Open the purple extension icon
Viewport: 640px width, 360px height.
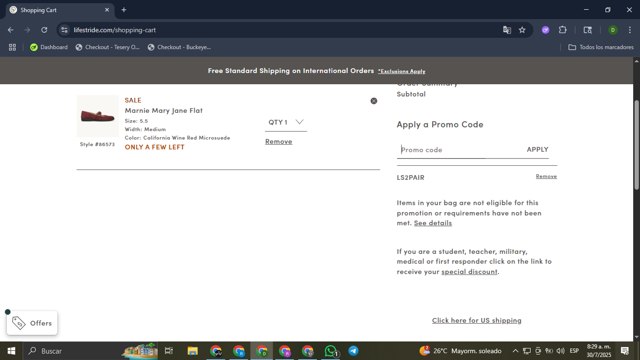pyautogui.click(x=545, y=30)
